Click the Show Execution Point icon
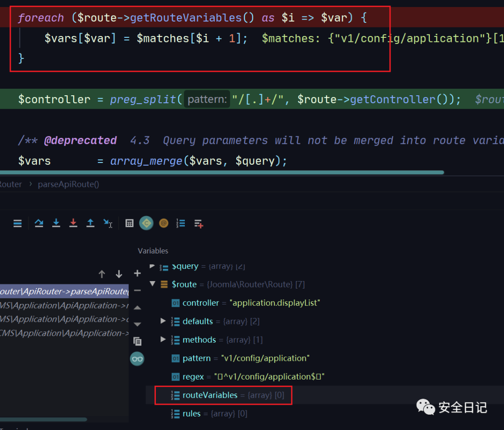 click(x=17, y=224)
